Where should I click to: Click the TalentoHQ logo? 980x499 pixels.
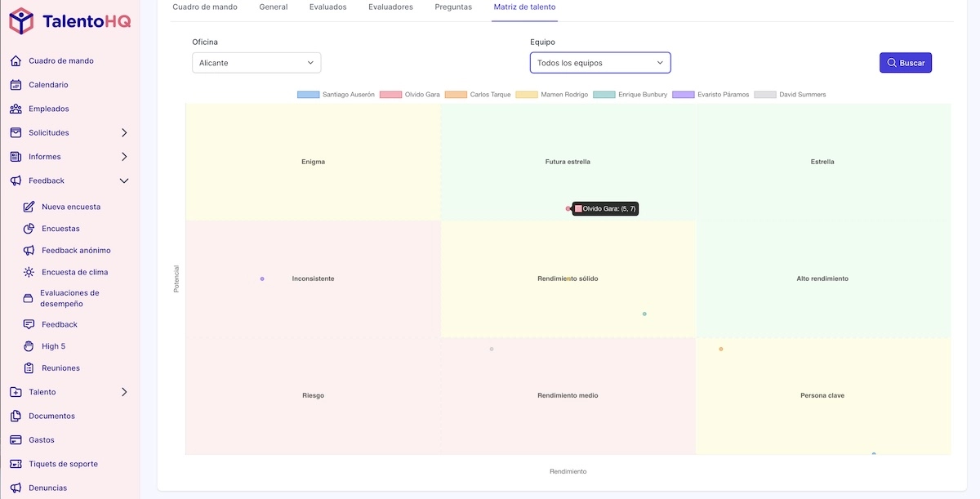[x=69, y=22]
